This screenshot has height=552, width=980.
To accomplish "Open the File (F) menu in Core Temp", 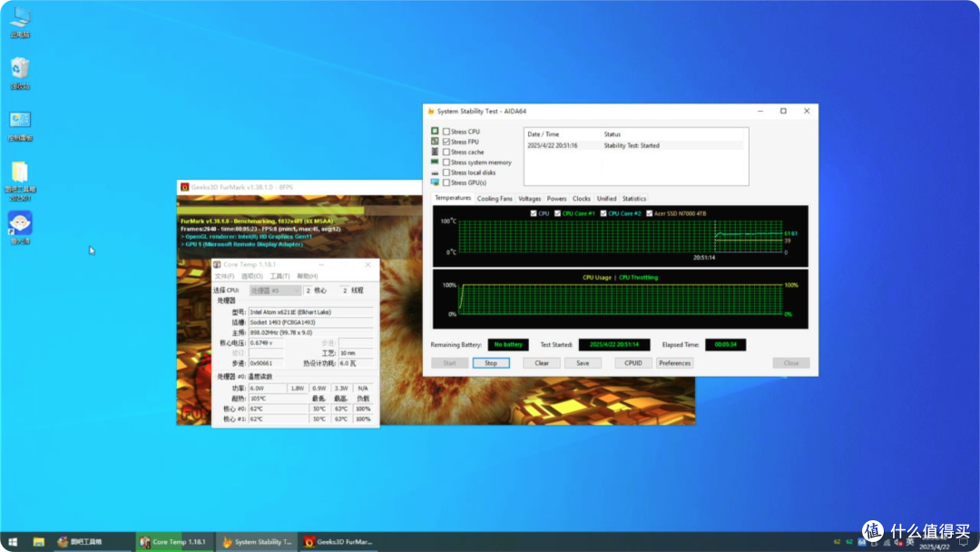I will click(224, 276).
